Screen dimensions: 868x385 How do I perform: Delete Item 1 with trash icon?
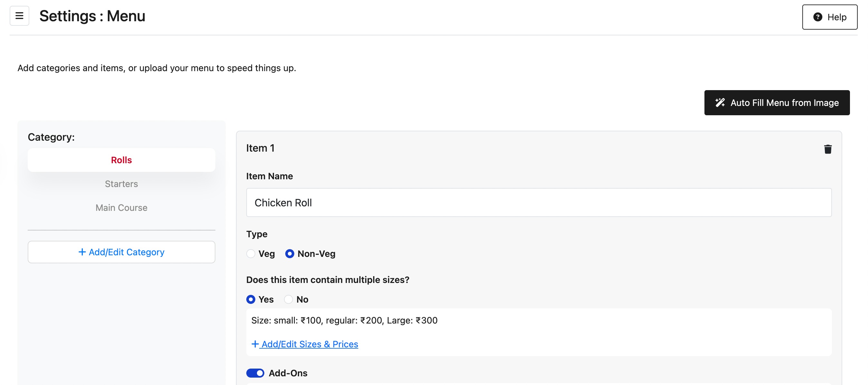[x=827, y=149]
